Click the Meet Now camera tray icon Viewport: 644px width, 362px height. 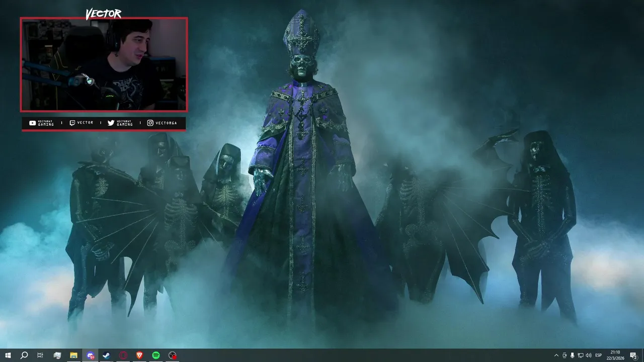(565, 355)
